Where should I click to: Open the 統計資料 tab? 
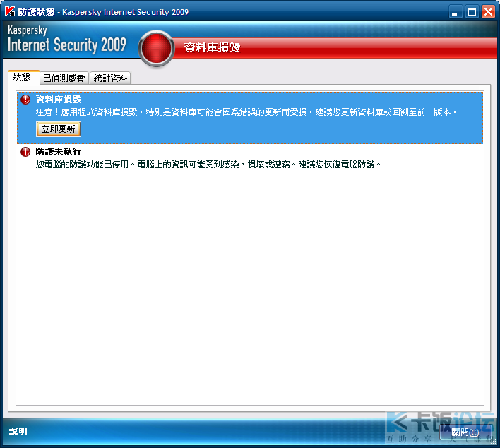[x=110, y=78]
